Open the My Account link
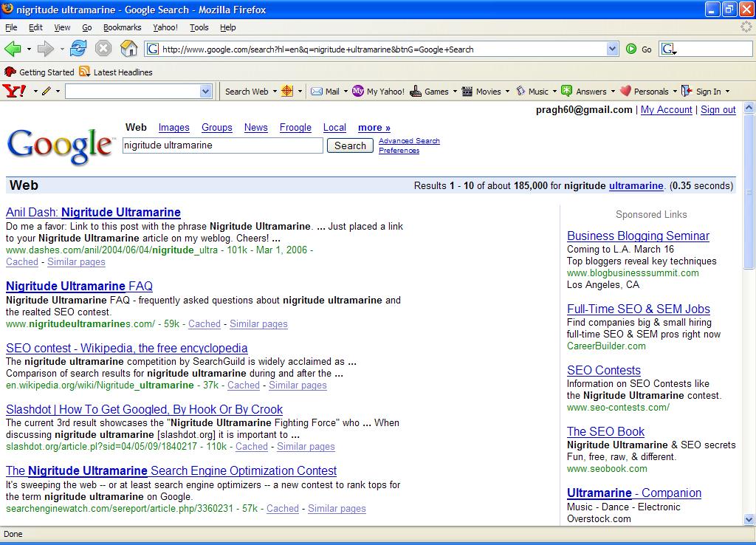Screen dimensions: 756x545 click(667, 109)
